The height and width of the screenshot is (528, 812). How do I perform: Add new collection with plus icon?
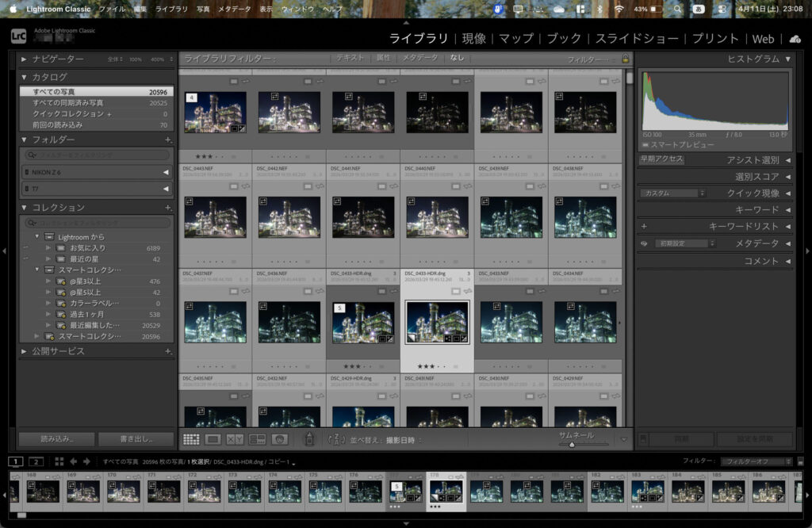(167, 207)
